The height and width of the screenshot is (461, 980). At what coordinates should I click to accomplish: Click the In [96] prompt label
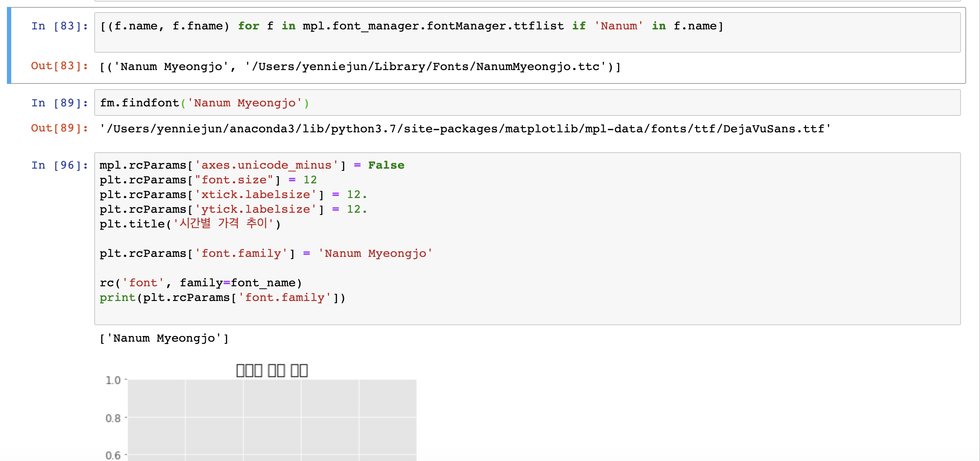pos(59,165)
